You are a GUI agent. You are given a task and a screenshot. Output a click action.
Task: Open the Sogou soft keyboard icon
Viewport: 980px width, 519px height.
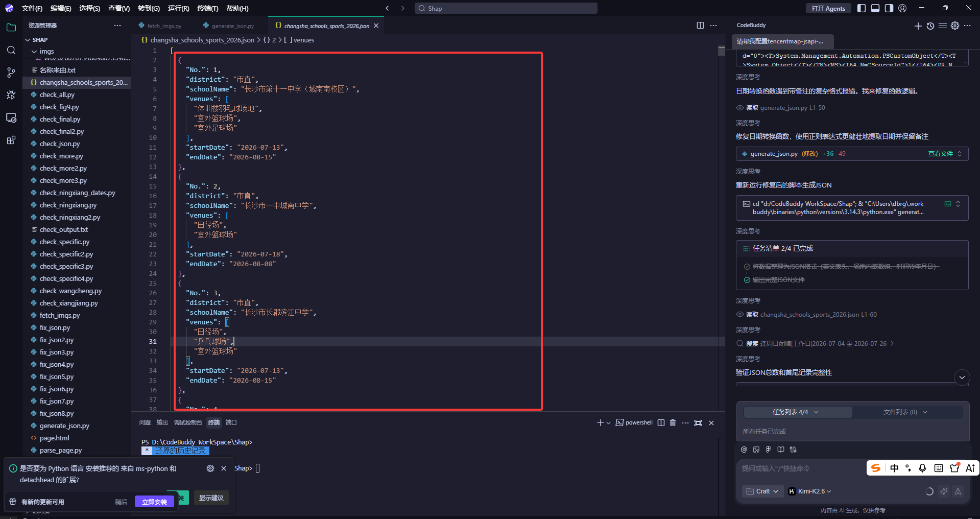[938, 468]
